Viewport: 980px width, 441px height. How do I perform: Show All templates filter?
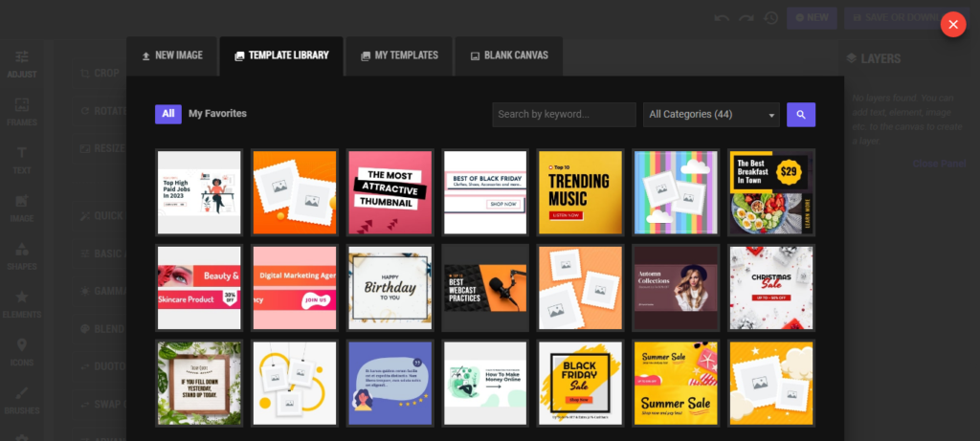tap(167, 114)
